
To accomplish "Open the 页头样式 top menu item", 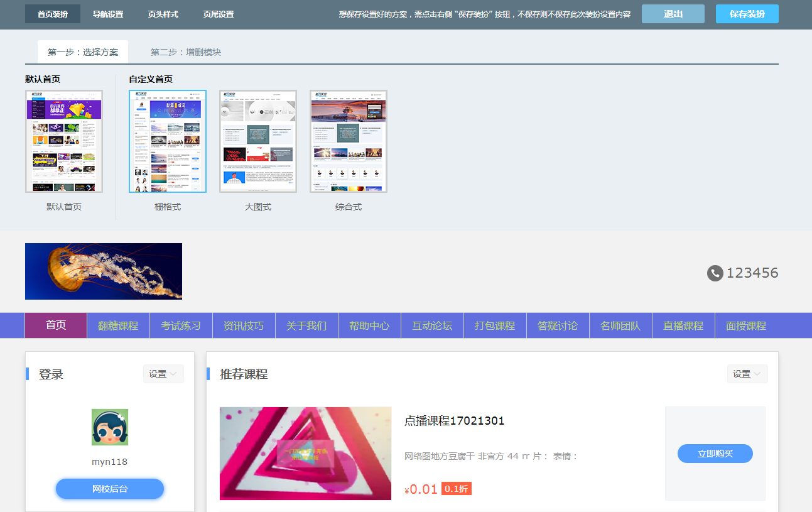I will tap(163, 14).
